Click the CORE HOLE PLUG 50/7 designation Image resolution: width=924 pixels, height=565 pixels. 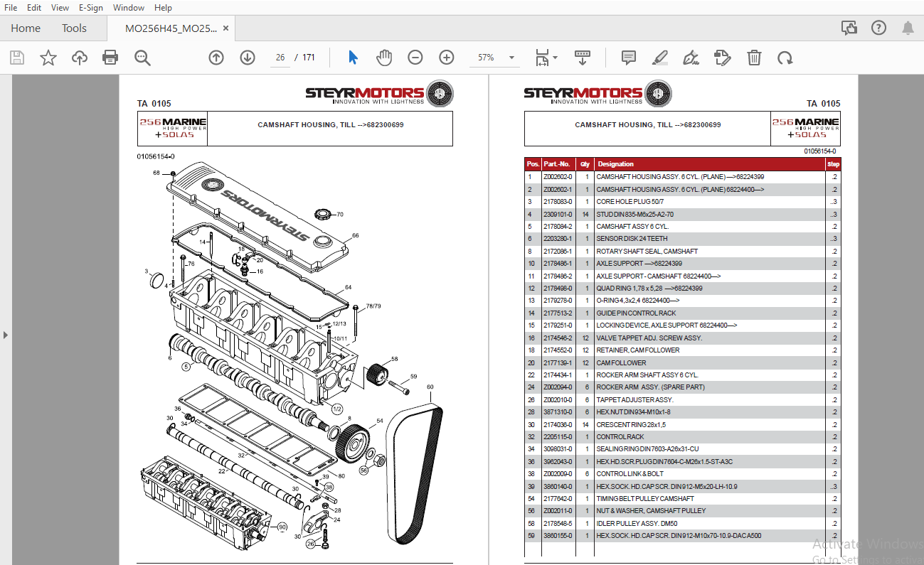point(630,202)
